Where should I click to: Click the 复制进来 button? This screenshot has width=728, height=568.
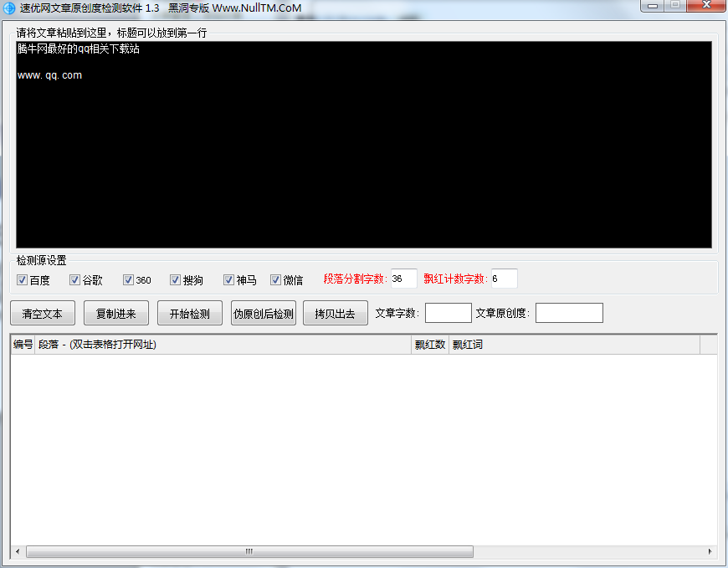[116, 313]
